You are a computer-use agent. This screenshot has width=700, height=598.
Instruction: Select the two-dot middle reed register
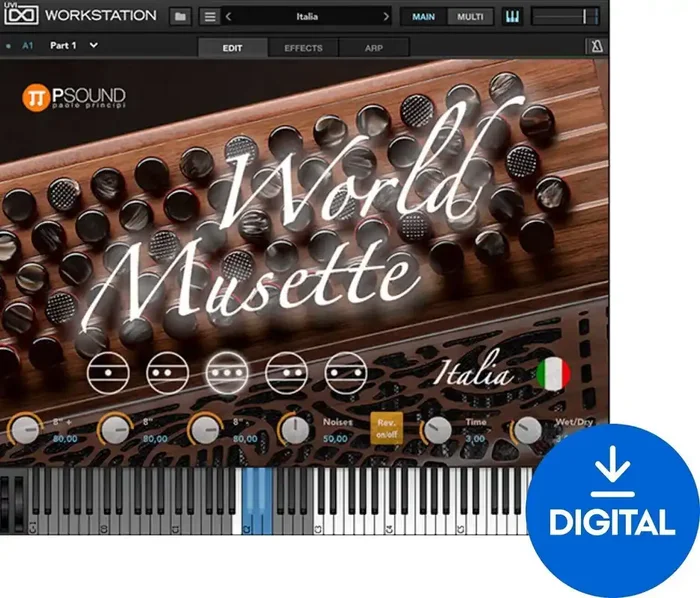[167, 373]
